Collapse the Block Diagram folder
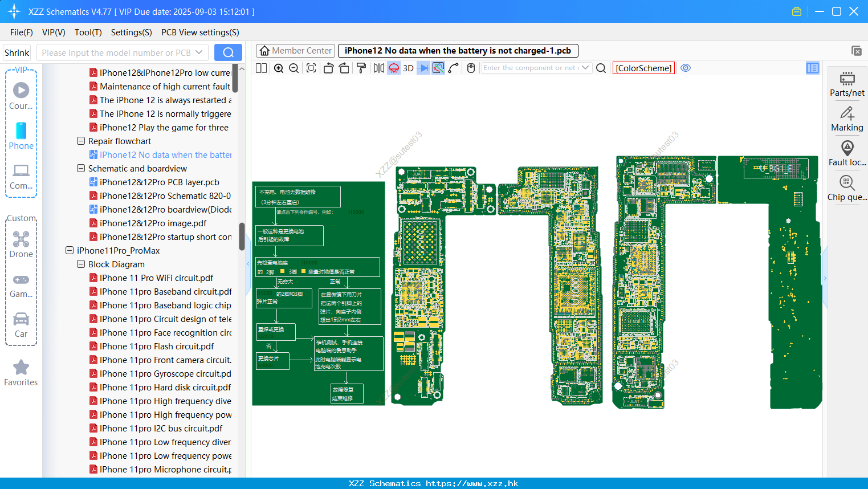The image size is (868, 489). [x=81, y=264]
